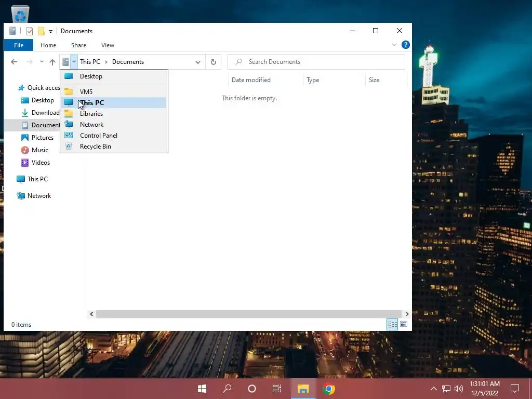
Task: Open taskbar Search
Action: [227, 389]
